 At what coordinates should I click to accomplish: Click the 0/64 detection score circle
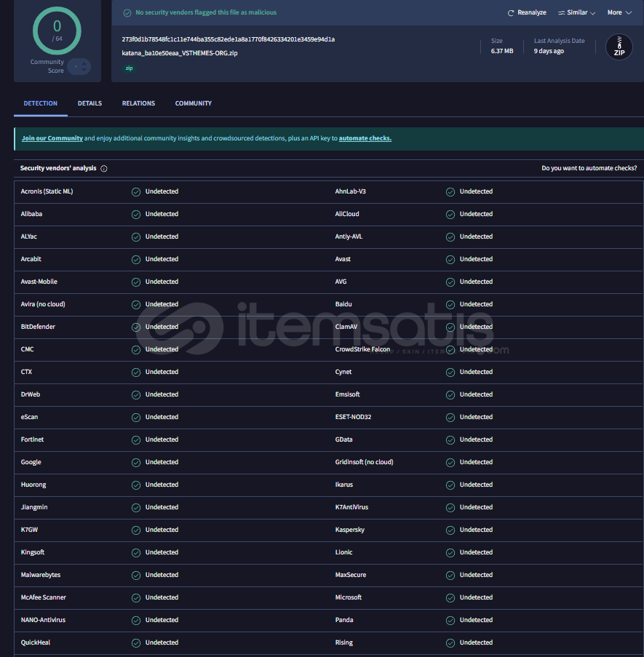coord(57,31)
